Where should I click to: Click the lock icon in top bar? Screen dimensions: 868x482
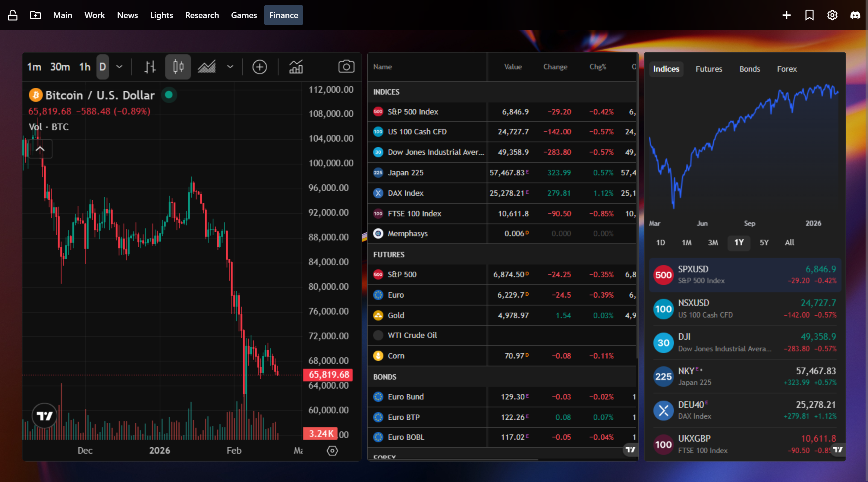coord(12,15)
